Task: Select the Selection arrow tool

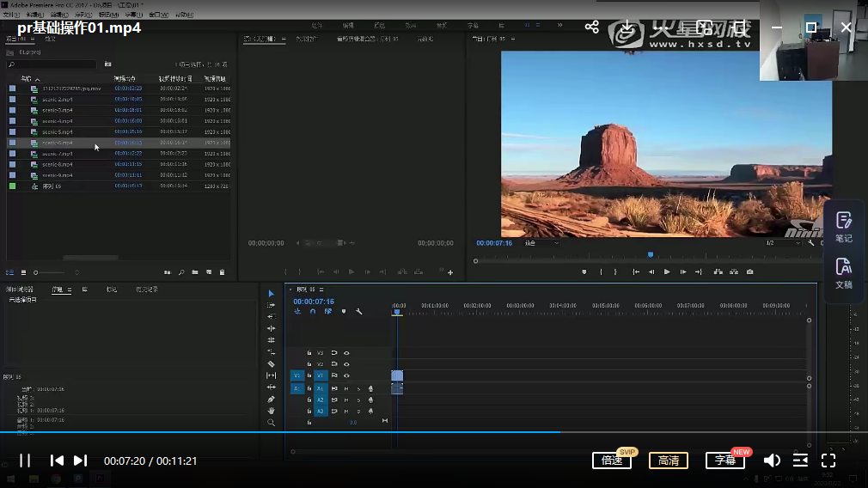Action: pos(271,294)
